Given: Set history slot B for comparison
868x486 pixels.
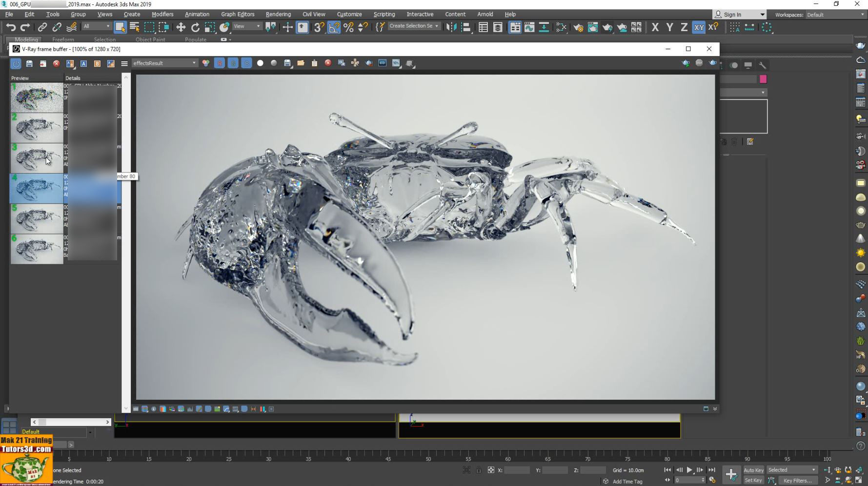Looking at the screenshot, I should [97, 63].
